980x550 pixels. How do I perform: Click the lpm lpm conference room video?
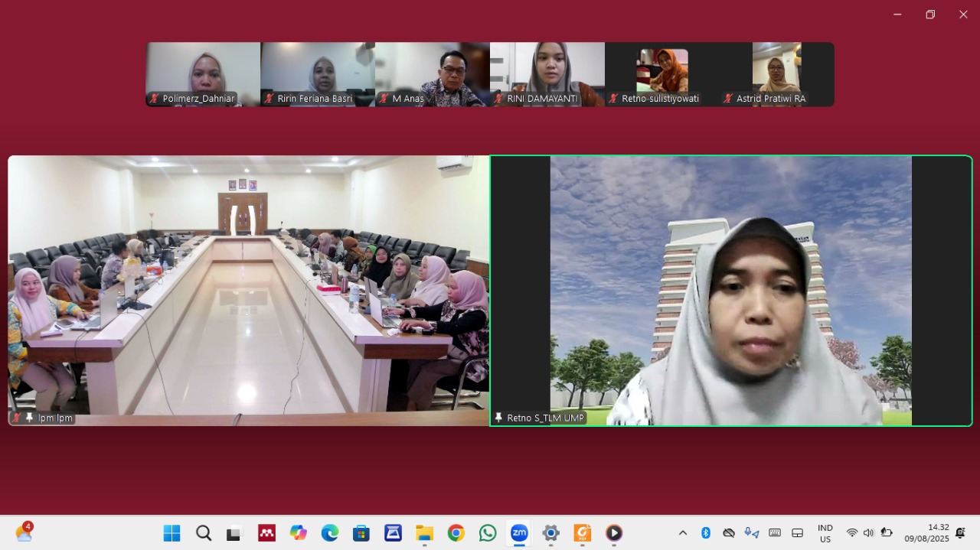point(248,291)
